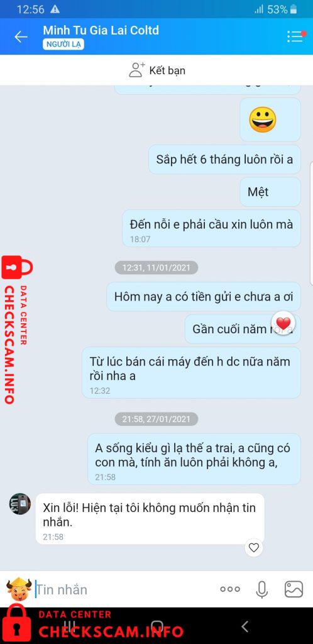Open the image gallery picker icon
This screenshot has width=313, height=644.
pos(294,589)
